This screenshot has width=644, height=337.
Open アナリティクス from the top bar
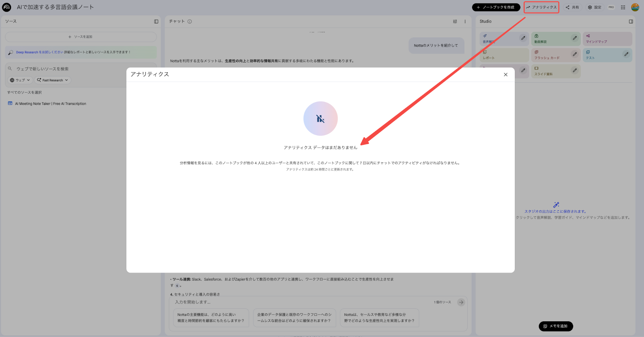(541, 7)
